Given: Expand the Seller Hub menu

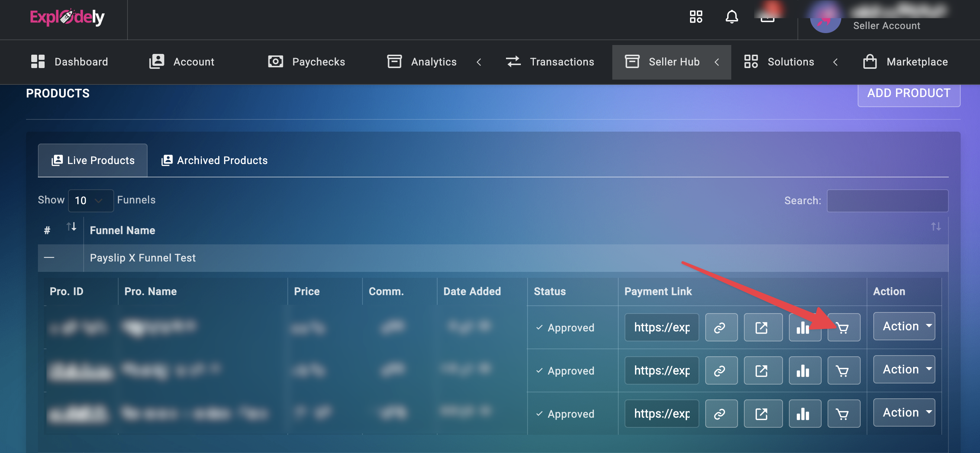Looking at the screenshot, I should click(671, 62).
